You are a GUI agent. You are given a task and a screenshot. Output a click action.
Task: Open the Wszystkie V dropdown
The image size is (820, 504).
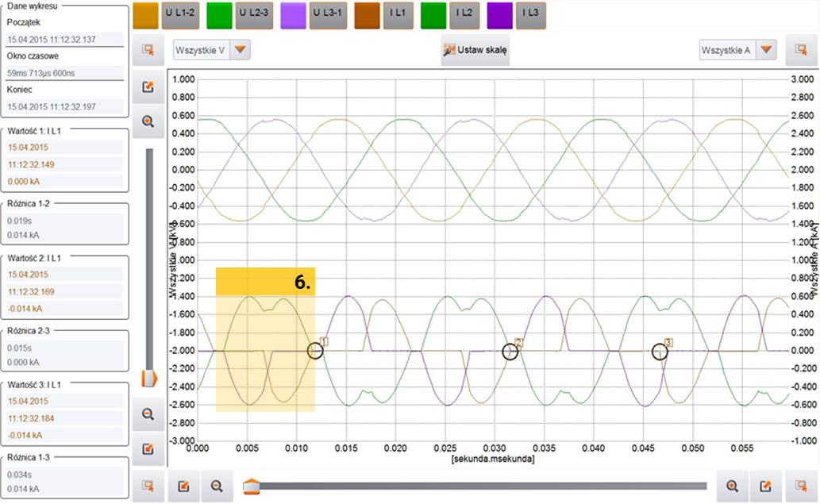coord(241,50)
